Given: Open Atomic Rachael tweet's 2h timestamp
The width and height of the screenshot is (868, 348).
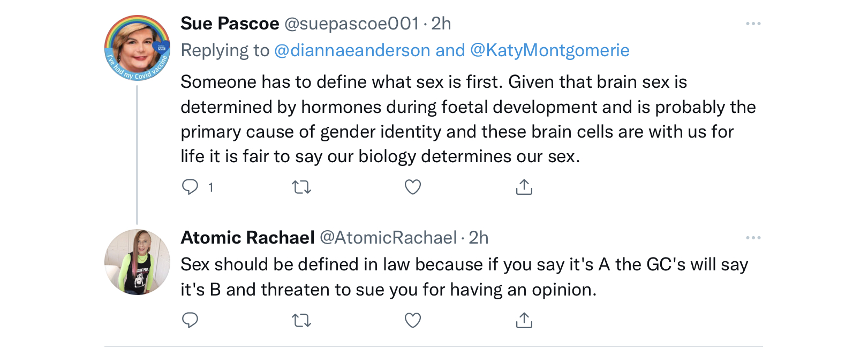Looking at the screenshot, I should click(479, 238).
